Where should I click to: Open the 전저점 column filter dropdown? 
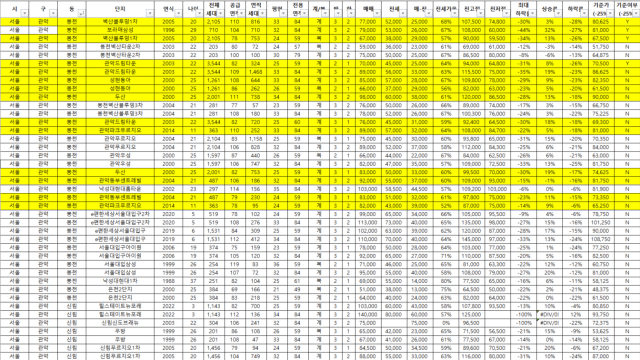tap(506, 13)
